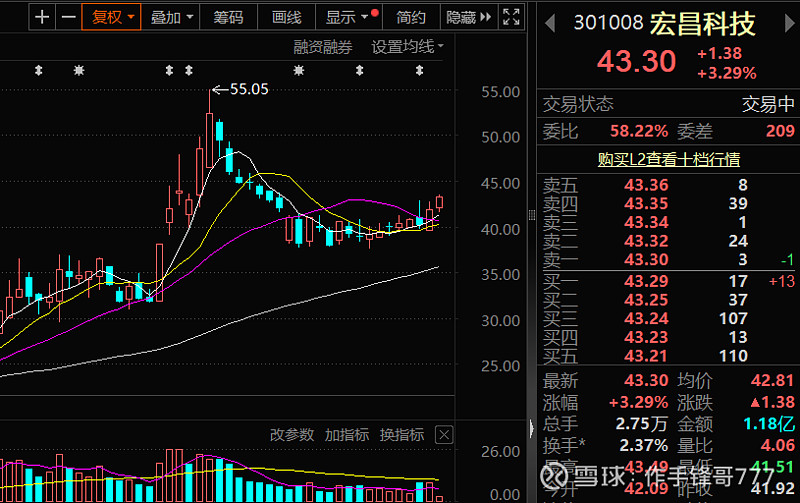Click the 换手 value 2.37%

click(x=643, y=445)
